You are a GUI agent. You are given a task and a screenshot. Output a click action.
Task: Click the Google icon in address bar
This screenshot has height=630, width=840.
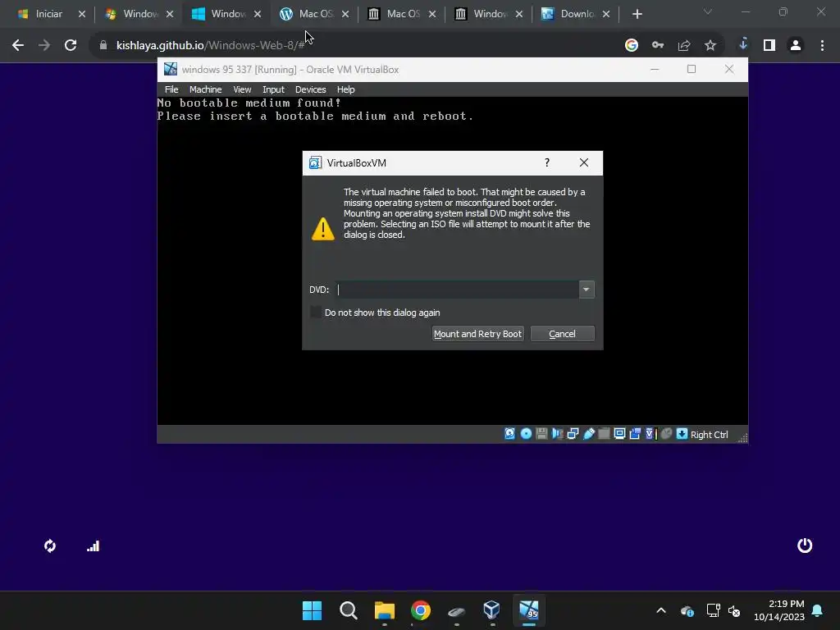[632, 46]
